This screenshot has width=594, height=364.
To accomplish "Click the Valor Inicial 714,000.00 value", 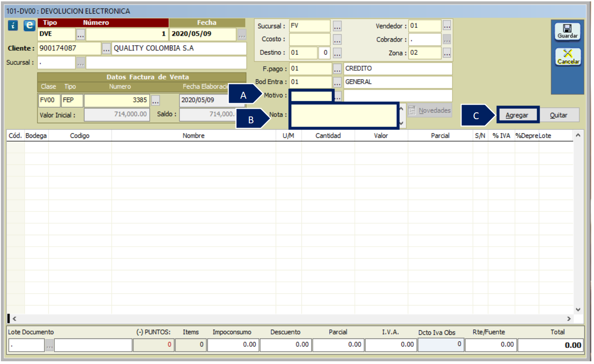I will [118, 114].
